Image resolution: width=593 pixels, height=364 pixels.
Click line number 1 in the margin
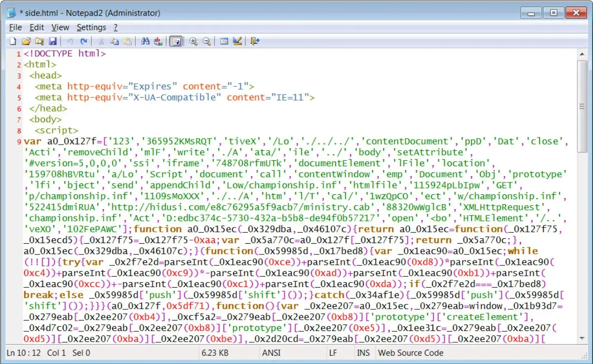coord(19,54)
